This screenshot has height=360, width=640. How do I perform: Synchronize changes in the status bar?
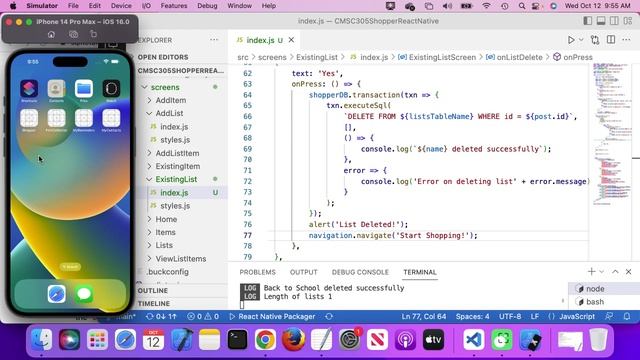pyautogui.click(x=161, y=316)
